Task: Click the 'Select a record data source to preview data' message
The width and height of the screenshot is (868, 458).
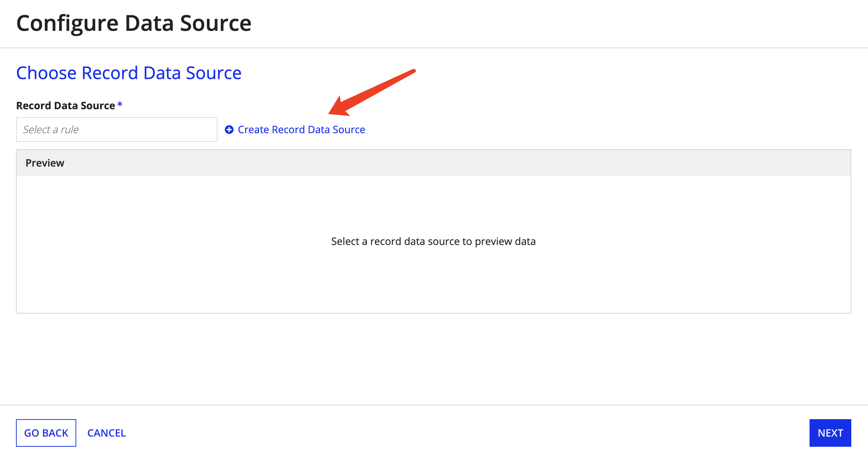Action: coord(433,241)
